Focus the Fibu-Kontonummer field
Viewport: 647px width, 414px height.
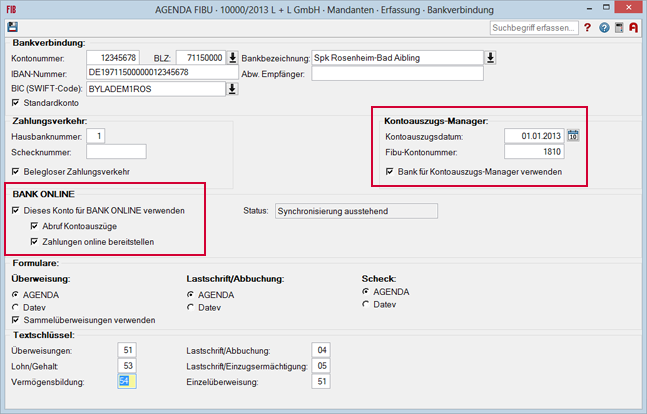tap(534, 152)
